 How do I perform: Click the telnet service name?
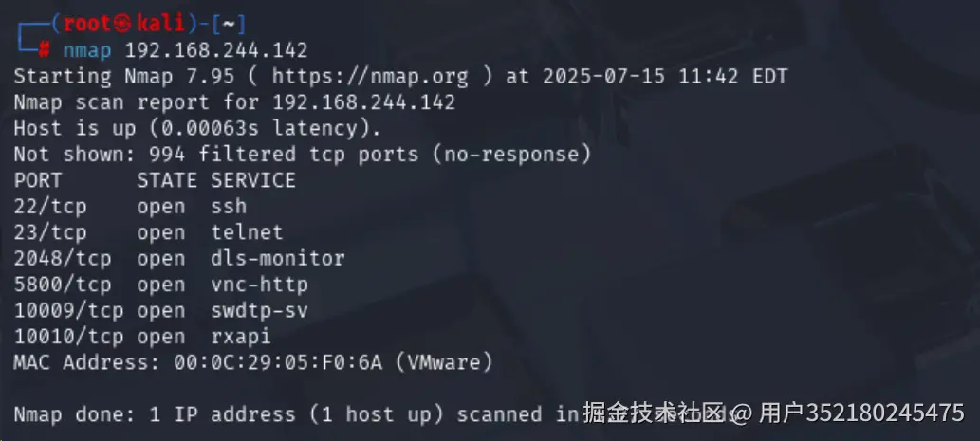click(247, 232)
